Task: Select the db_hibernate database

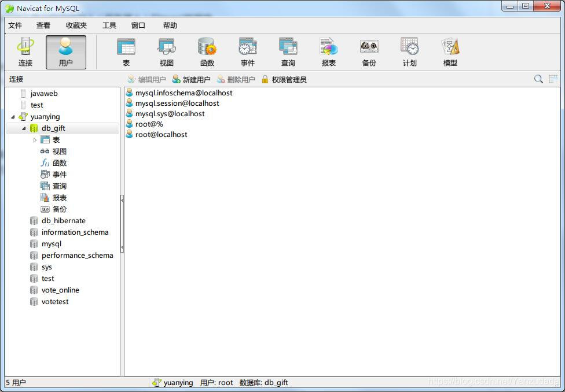Action: click(64, 221)
